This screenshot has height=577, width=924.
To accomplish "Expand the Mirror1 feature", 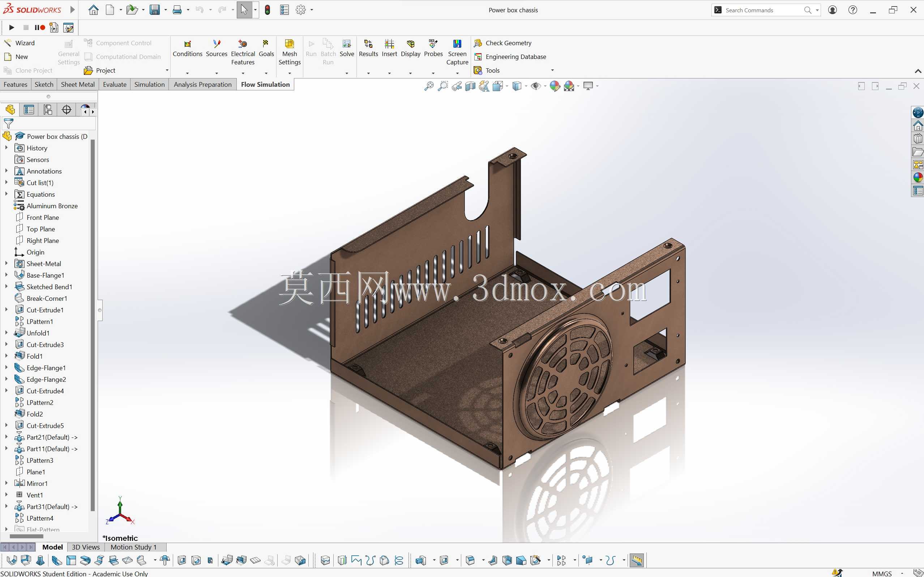I will point(7,483).
